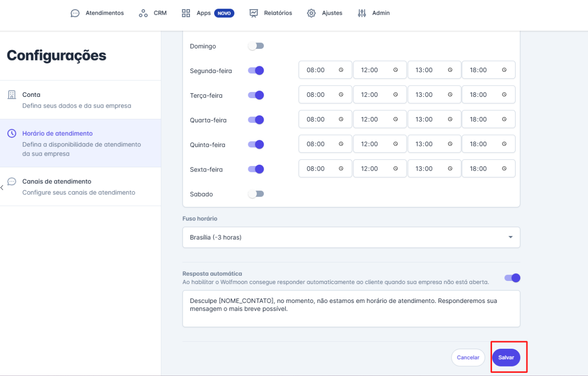Viewport: 588px width, 376px height.
Task: Disable the Quarta-feira toggle
Action: click(256, 120)
